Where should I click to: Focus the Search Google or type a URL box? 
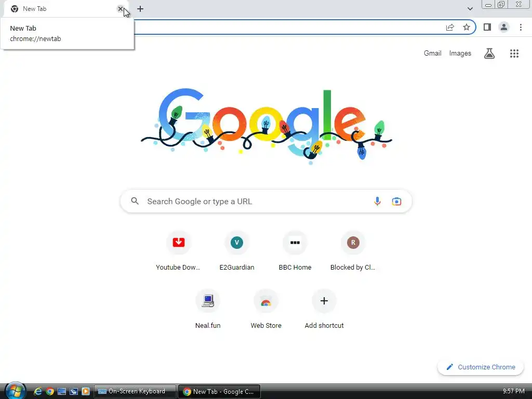(266, 201)
